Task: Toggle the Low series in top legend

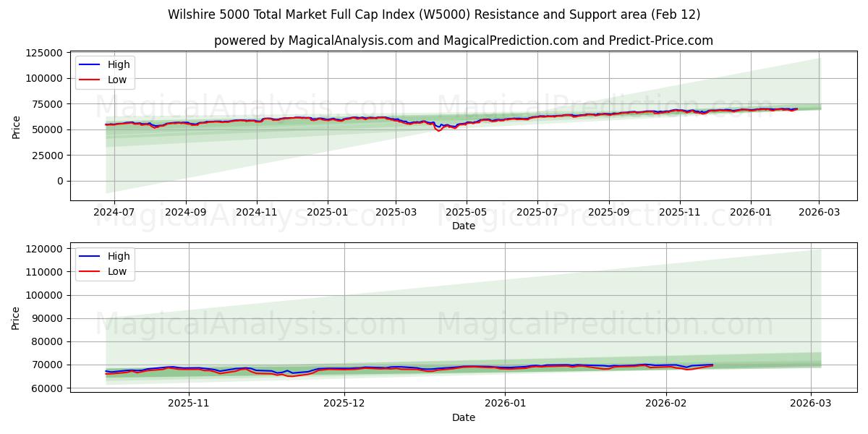Action: point(118,80)
